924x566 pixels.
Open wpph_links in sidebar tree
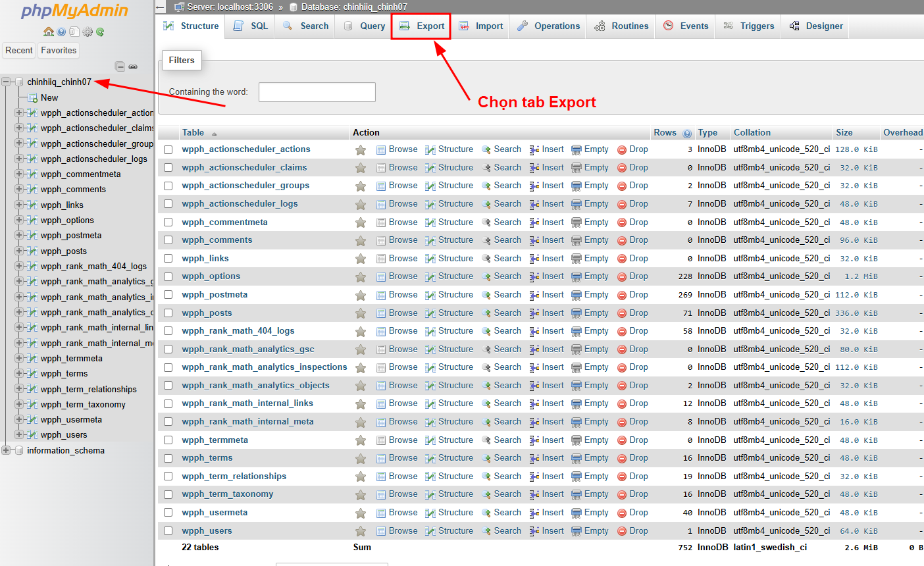[62, 205]
